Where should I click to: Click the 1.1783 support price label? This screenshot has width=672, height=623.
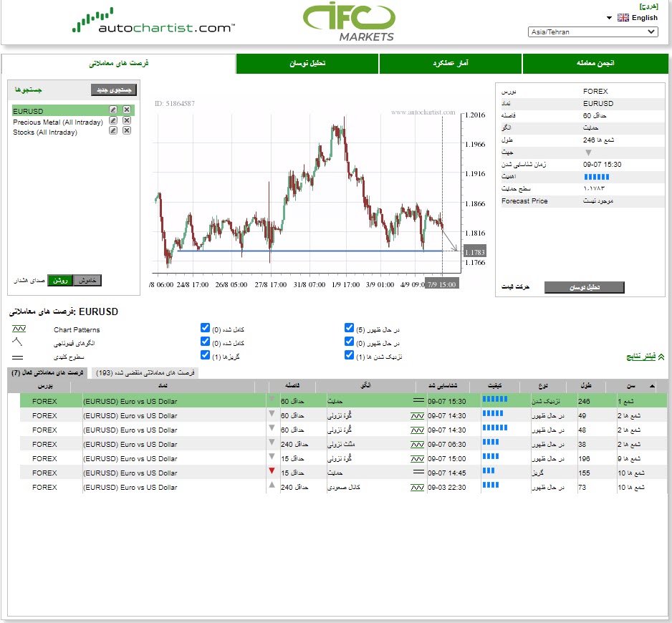(x=475, y=252)
